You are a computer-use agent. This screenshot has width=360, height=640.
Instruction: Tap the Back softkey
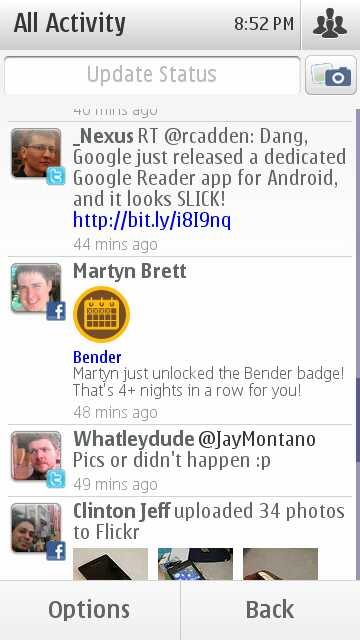pyautogui.click(x=270, y=610)
